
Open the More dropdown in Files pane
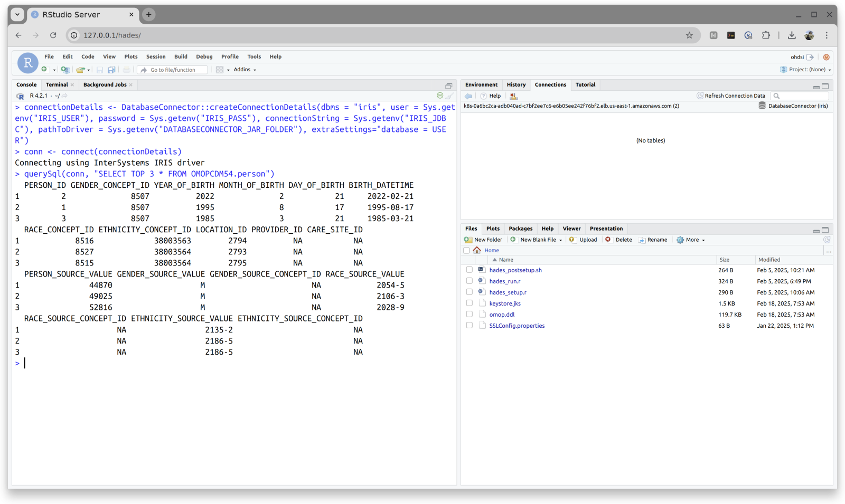pyautogui.click(x=691, y=240)
